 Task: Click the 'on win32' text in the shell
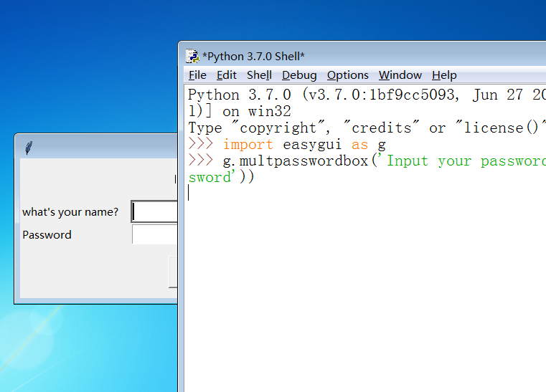257,112
